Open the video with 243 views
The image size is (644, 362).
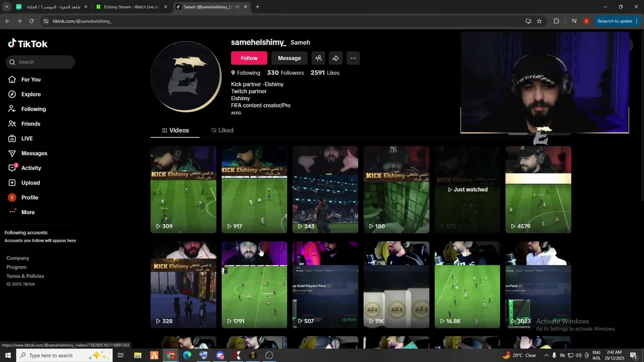click(325, 190)
